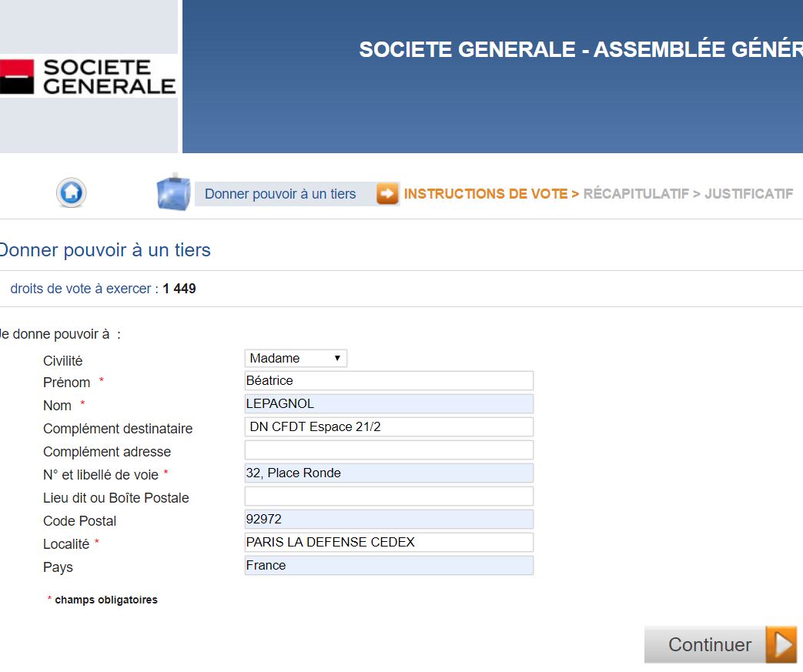Image resolution: width=803 pixels, height=672 pixels.
Task: Click the orange arrow on Continuer button
Action: pos(781,644)
